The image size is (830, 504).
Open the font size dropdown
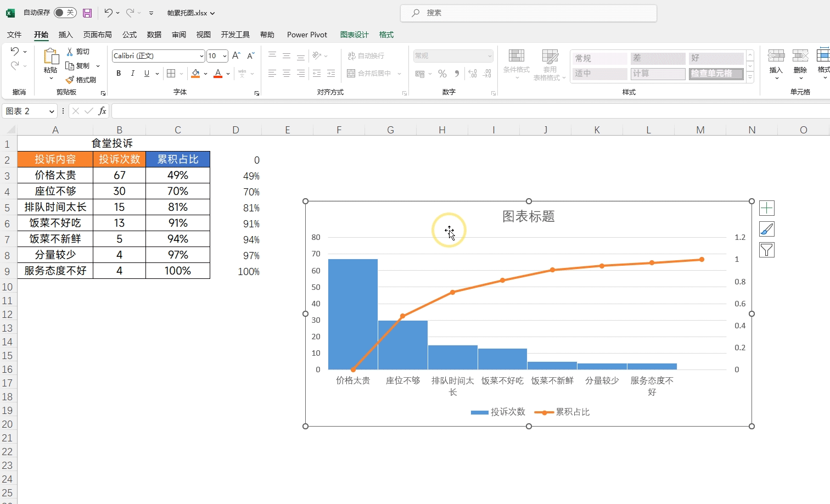[x=225, y=56]
